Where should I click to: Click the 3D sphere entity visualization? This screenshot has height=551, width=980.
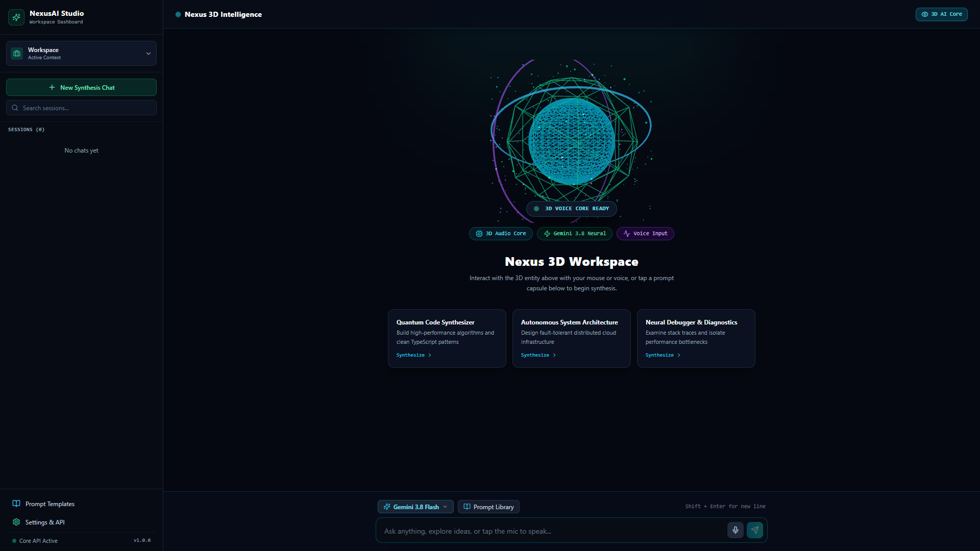(571, 140)
